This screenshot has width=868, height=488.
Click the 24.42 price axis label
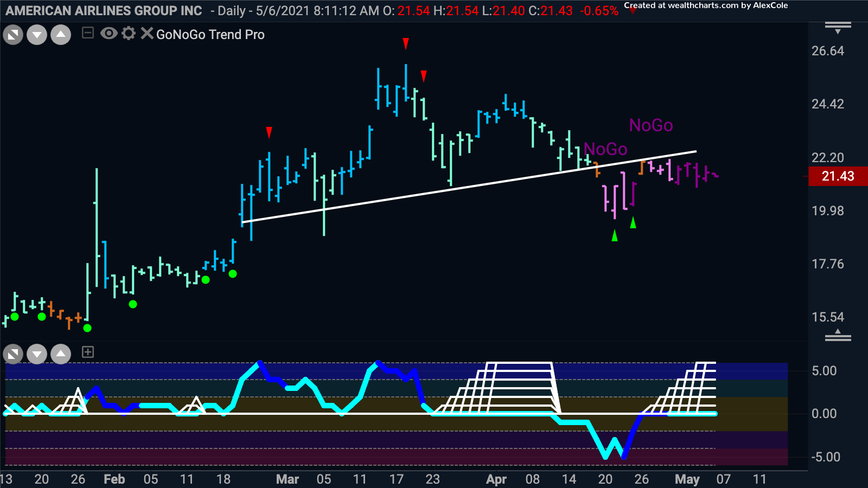(x=828, y=104)
